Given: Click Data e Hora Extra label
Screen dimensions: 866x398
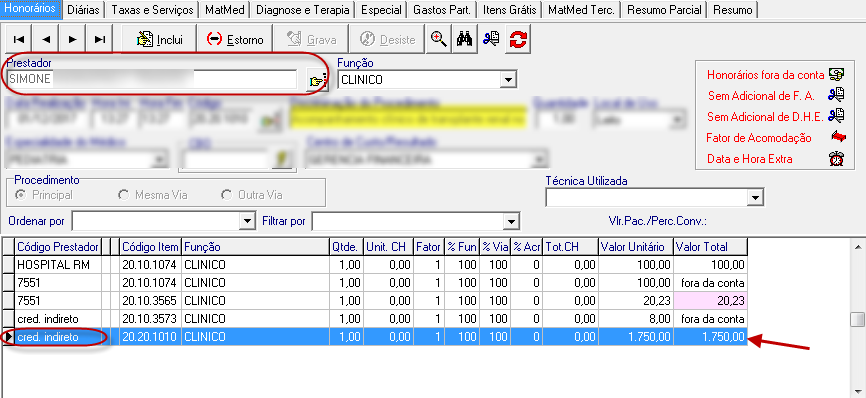Looking at the screenshot, I should [749, 159].
